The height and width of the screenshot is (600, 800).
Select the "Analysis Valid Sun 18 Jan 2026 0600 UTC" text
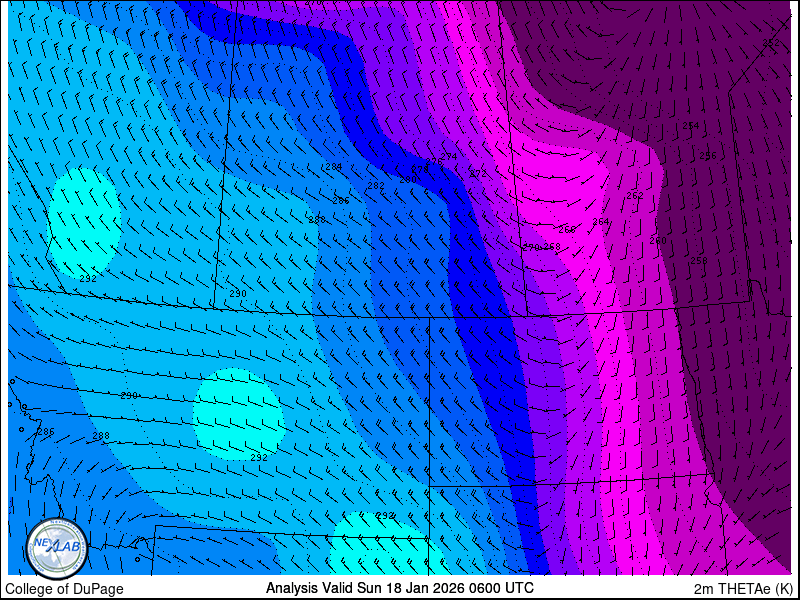coord(399,587)
